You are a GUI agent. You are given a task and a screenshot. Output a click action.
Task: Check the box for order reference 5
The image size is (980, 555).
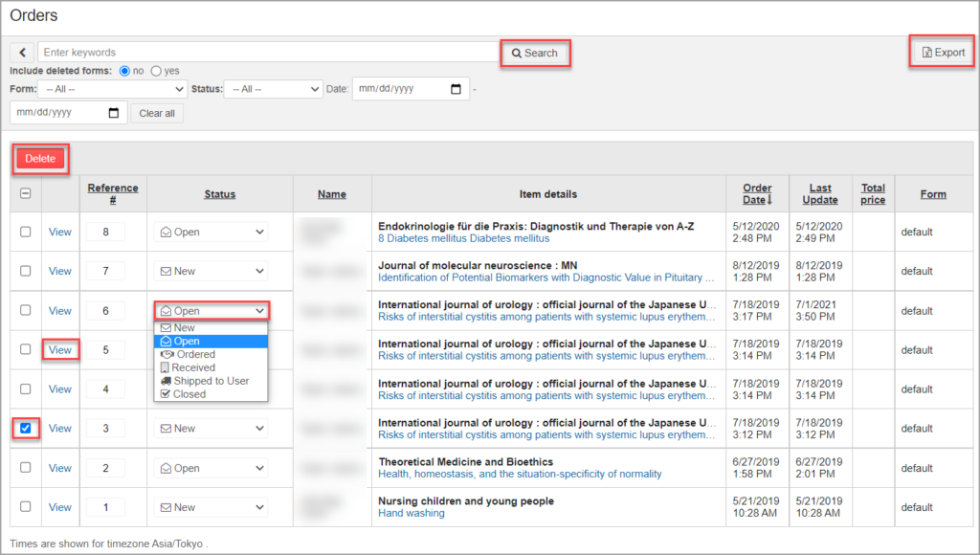26,349
